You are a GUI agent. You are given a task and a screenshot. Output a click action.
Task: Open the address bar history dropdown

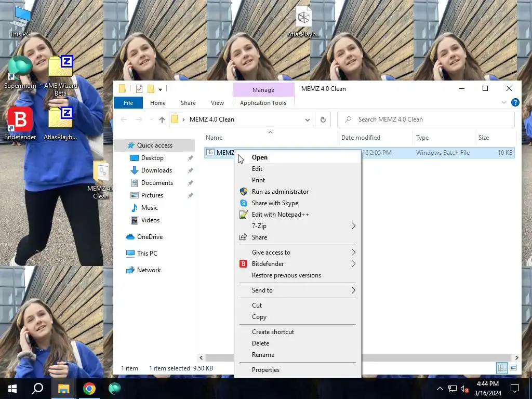[x=308, y=119]
